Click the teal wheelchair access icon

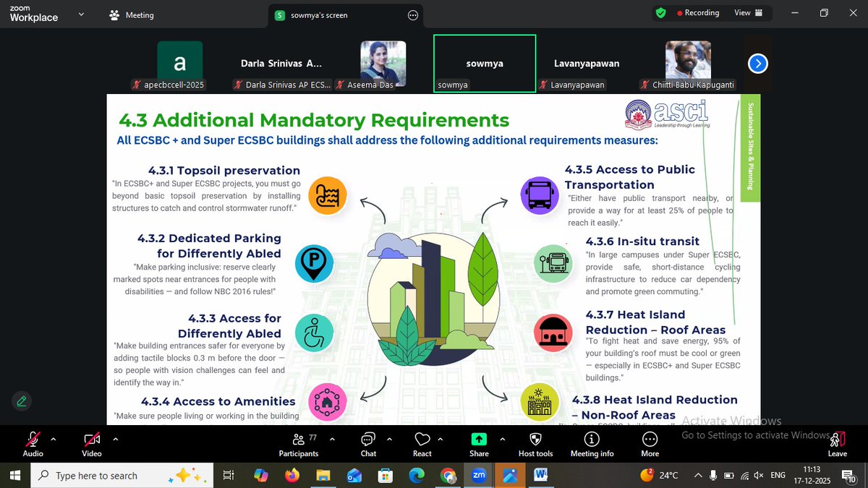tap(314, 333)
